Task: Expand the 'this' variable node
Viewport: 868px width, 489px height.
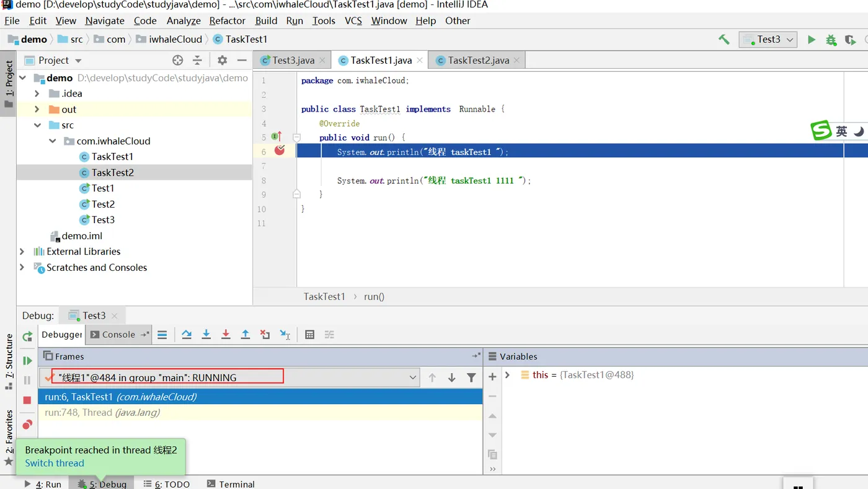Action: coord(508,375)
